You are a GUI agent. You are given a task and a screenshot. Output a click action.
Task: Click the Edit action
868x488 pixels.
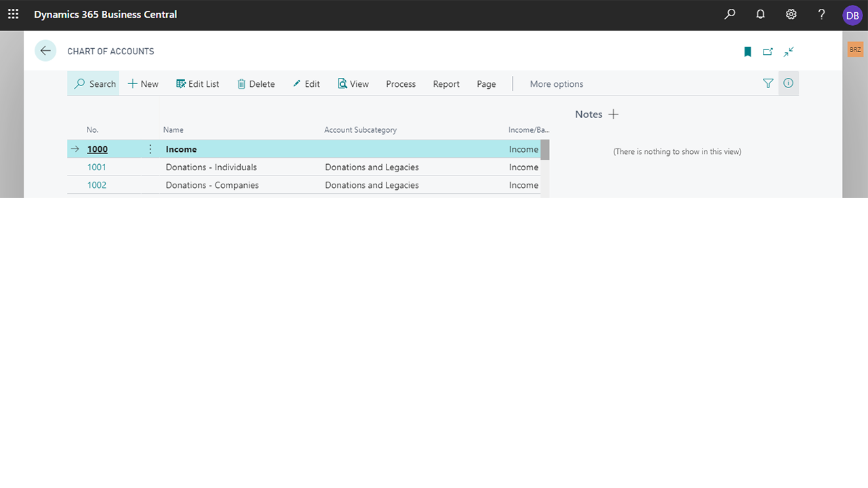point(307,84)
